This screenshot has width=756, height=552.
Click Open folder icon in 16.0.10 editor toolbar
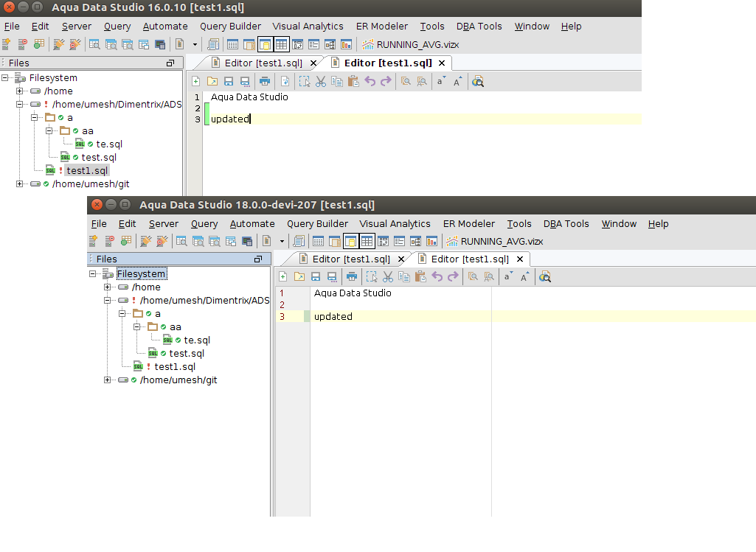pos(212,81)
